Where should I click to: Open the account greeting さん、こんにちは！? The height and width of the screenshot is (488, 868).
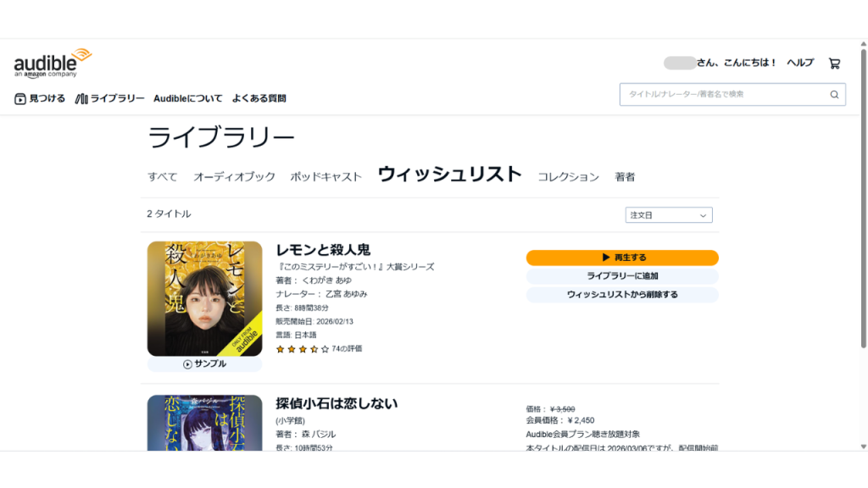[721, 63]
